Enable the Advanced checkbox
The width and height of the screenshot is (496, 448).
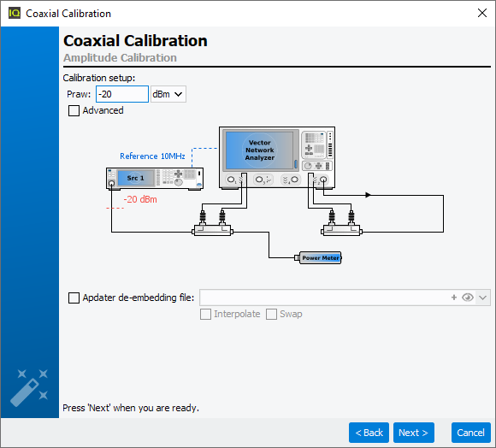point(74,110)
